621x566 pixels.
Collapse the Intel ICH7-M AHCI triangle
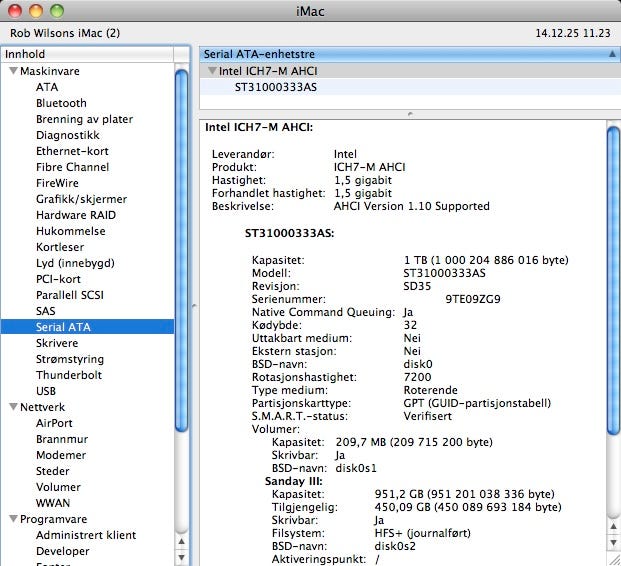coord(211,71)
